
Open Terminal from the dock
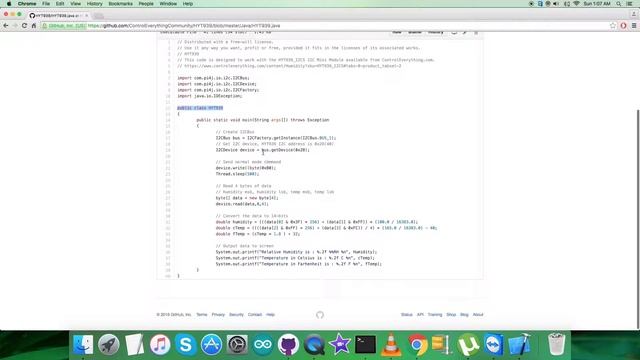click(365, 344)
